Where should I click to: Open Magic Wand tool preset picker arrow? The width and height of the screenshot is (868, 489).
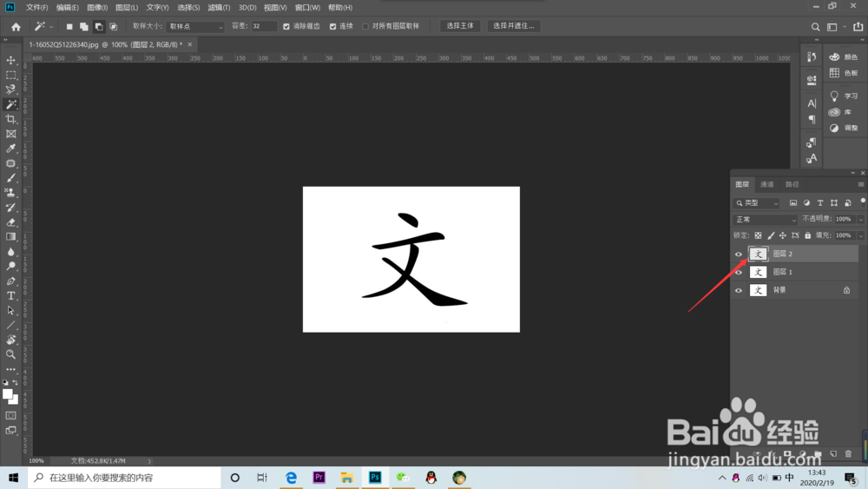tap(51, 27)
